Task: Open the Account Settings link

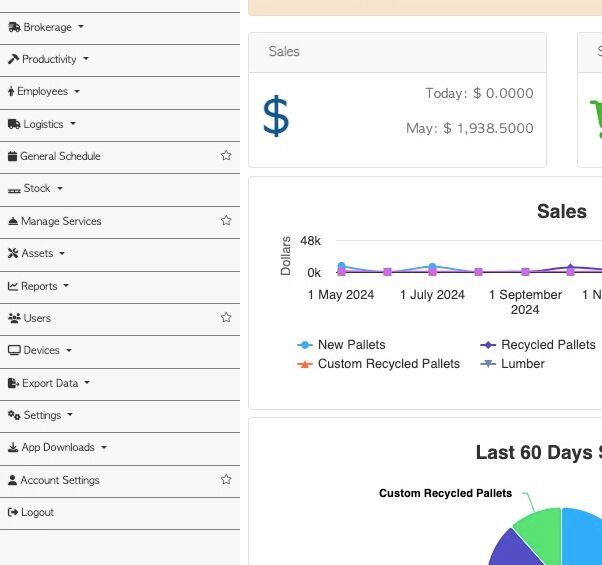Action: pyautogui.click(x=60, y=480)
